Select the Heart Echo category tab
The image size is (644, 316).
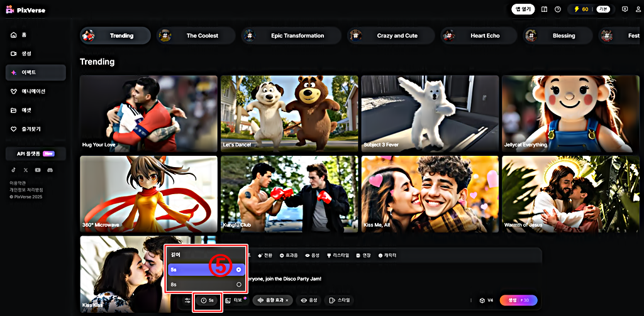479,36
